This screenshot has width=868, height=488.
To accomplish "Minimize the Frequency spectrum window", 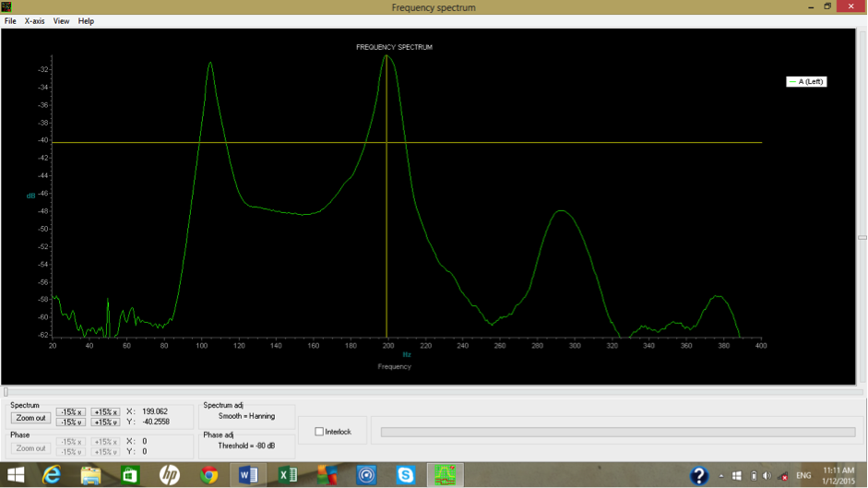I will coord(811,6).
